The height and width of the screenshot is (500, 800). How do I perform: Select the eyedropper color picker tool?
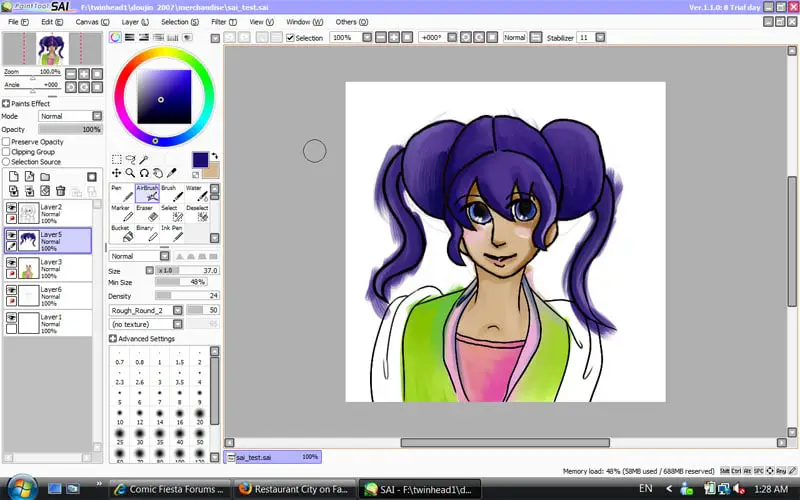pos(171,173)
